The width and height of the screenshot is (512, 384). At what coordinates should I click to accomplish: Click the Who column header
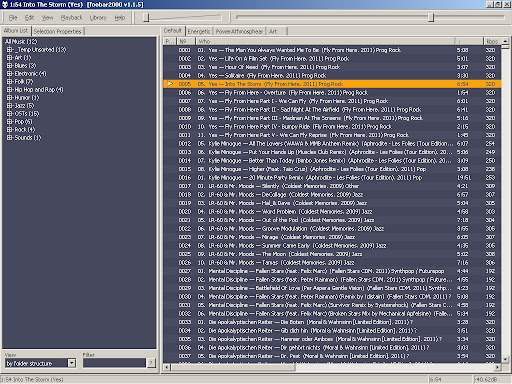[325, 41]
